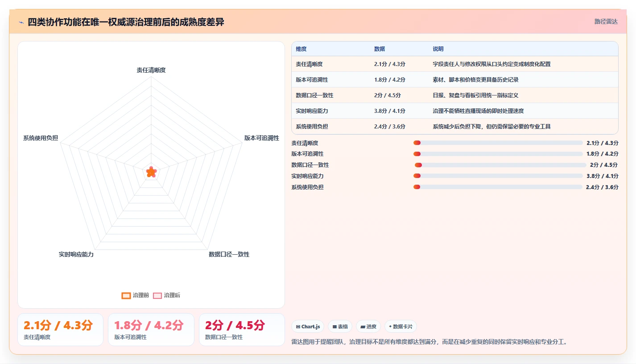Click the 数据口径一致性 radar axis label

coord(229,254)
